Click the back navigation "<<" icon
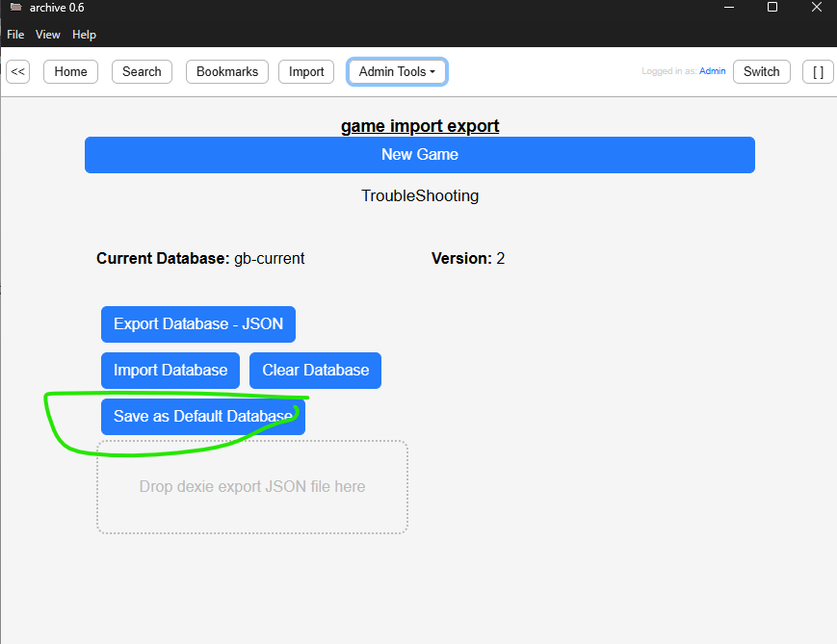Image resolution: width=837 pixels, height=644 pixels. pyautogui.click(x=17, y=71)
